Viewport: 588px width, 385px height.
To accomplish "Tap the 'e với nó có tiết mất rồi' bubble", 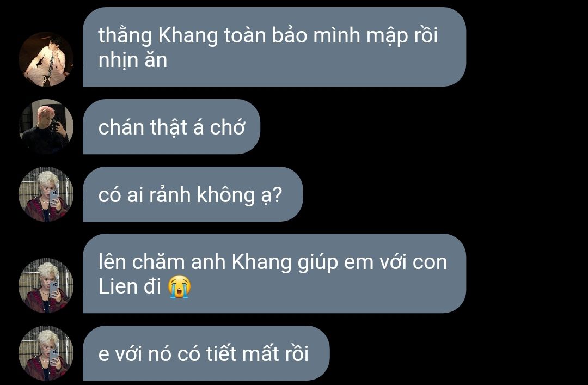I will pyautogui.click(x=206, y=353).
